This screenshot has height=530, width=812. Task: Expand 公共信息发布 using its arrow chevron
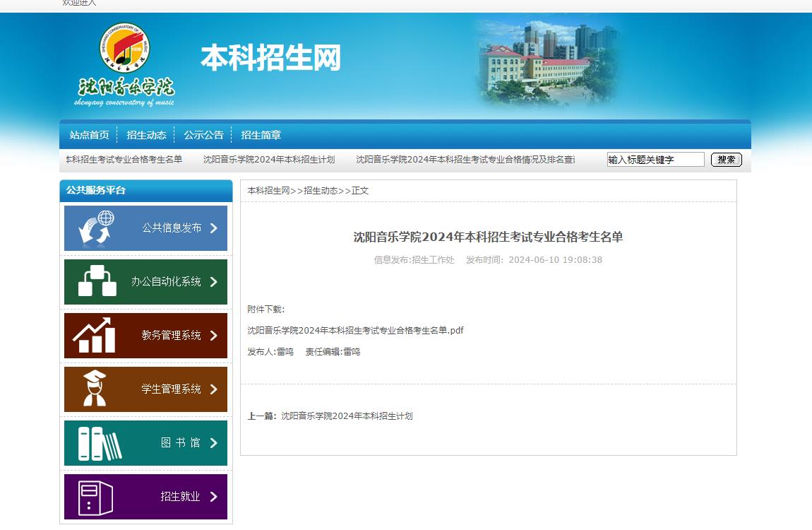pos(214,228)
